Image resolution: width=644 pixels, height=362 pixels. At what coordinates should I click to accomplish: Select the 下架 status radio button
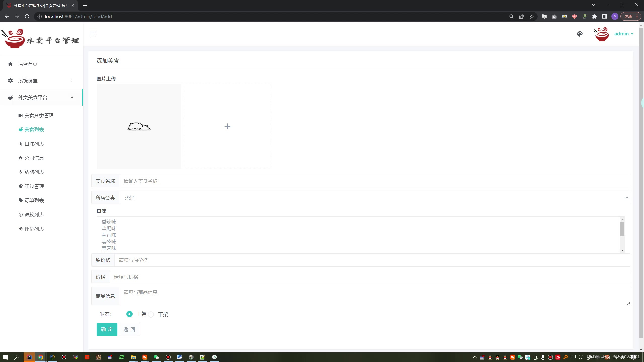[151, 314]
